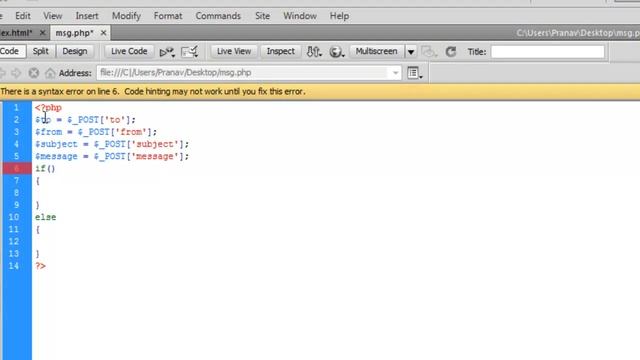The image size is (640, 360).
Task: Click the 'if()' statement on line 6
Action: [45, 169]
